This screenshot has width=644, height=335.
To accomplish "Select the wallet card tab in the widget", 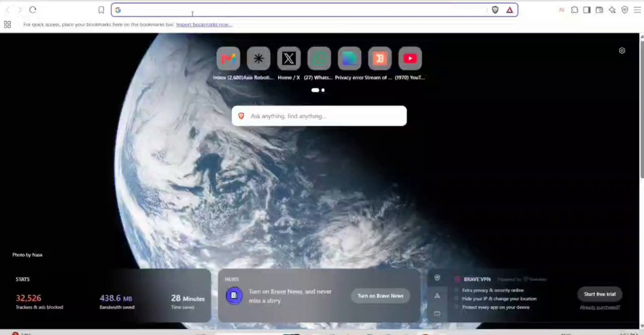I will click(x=437, y=313).
